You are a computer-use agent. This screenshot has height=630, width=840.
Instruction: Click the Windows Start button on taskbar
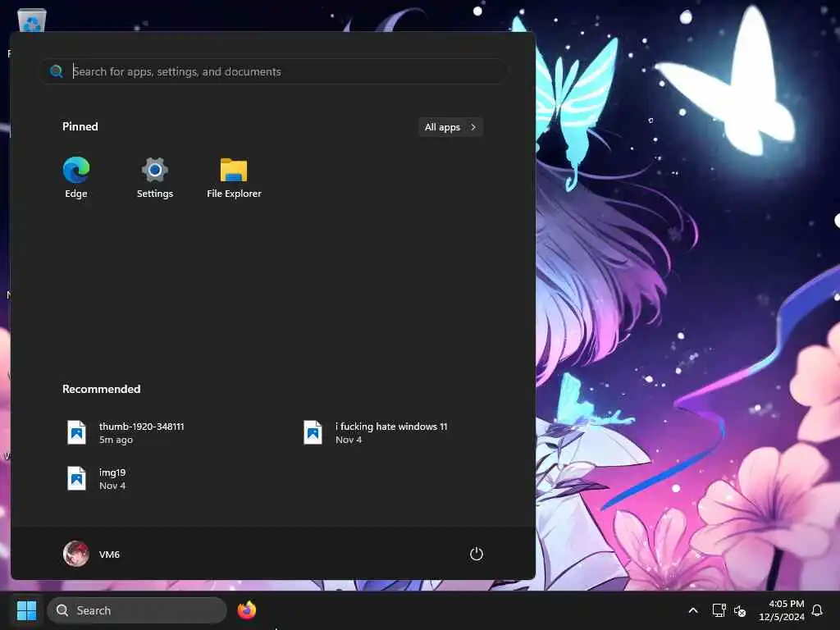tap(27, 610)
